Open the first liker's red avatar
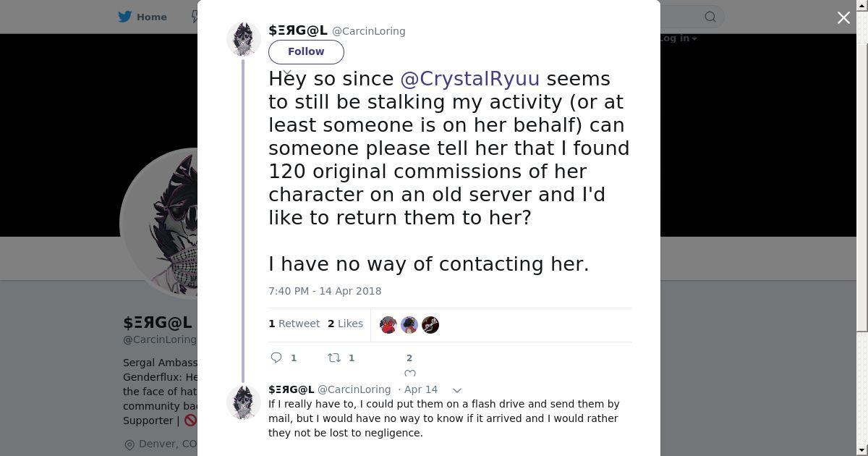Image resolution: width=868 pixels, height=456 pixels. click(388, 325)
